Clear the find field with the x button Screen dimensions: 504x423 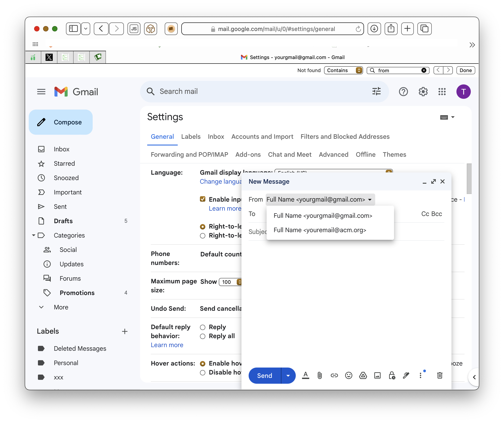(x=424, y=70)
